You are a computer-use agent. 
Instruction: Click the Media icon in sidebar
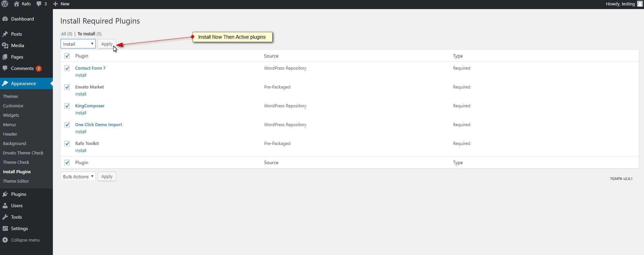point(5,45)
